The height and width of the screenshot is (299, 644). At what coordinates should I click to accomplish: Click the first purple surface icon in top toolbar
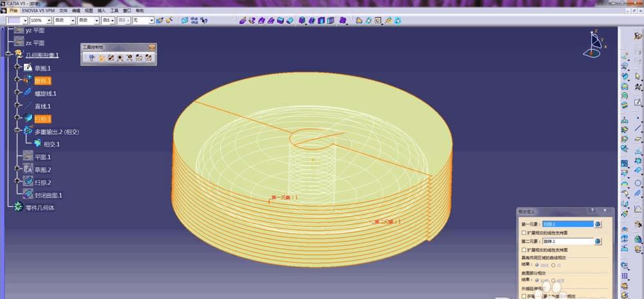(x=243, y=20)
